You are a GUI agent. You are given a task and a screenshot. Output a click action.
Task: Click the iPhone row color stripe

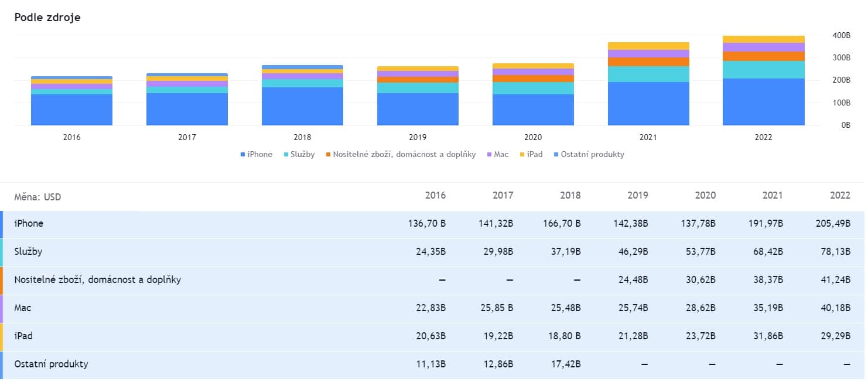click(2, 223)
